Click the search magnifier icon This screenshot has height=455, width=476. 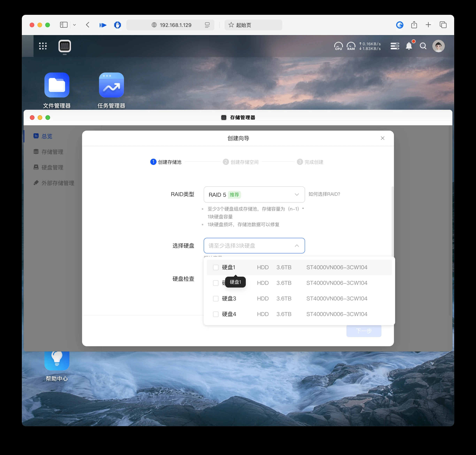coord(423,46)
